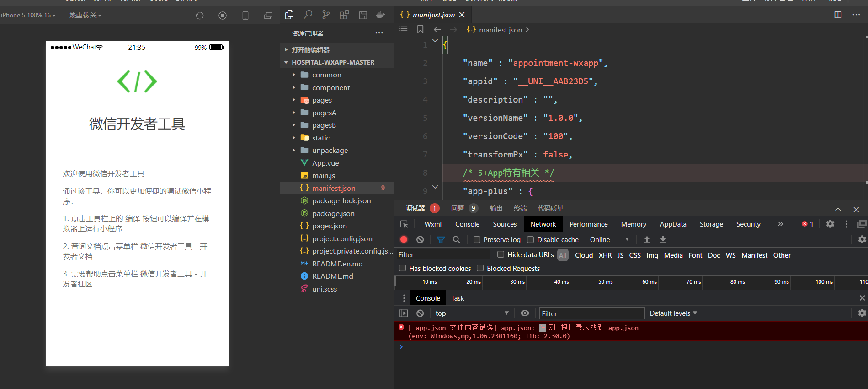Viewport: 868px width, 389px height.
Task: Click the network search magnifier icon
Action: tap(457, 239)
